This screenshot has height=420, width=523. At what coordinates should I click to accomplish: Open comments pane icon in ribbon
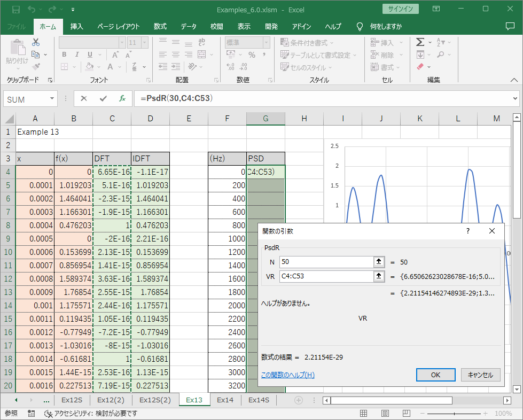tap(510, 26)
